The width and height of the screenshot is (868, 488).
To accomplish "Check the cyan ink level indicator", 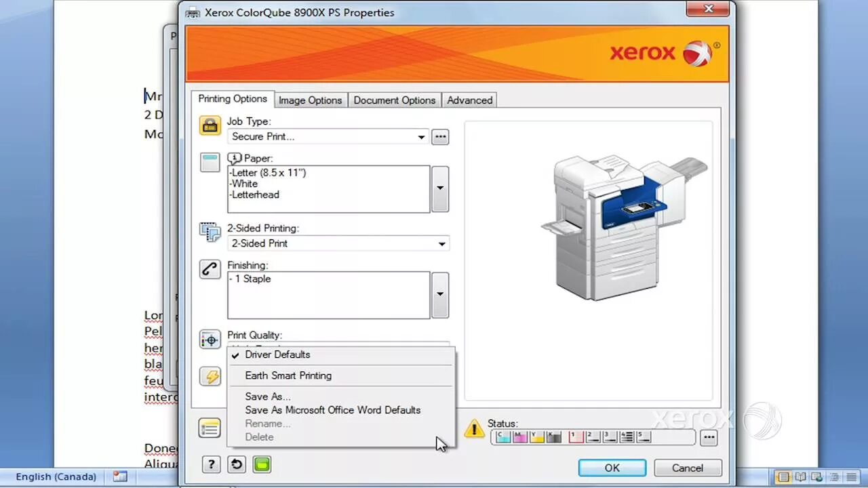I will tap(503, 437).
